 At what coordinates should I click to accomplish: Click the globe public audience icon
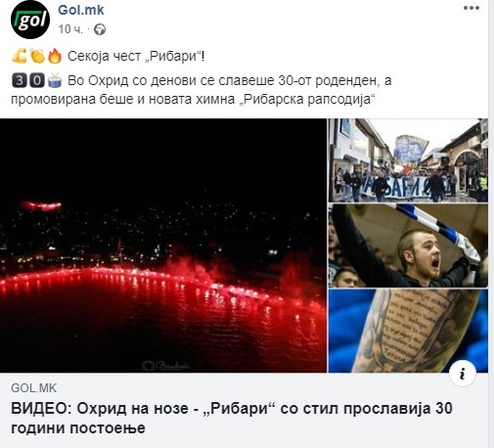[x=100, y=29]
